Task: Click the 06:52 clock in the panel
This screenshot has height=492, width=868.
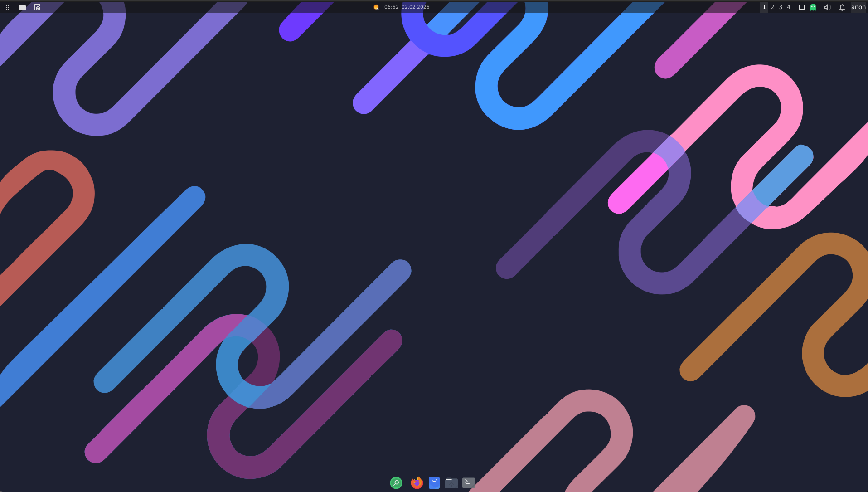Action: pos(391,7)
